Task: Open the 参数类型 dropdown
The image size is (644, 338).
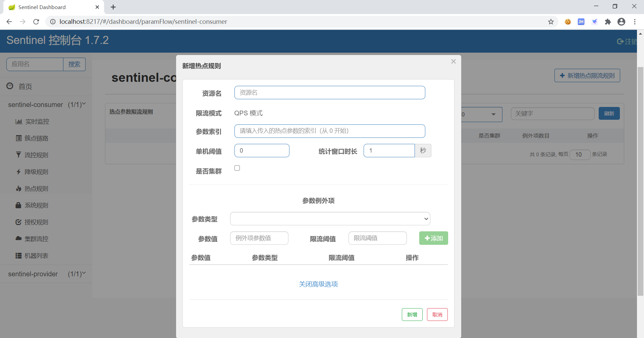Action: click(330, 219)
